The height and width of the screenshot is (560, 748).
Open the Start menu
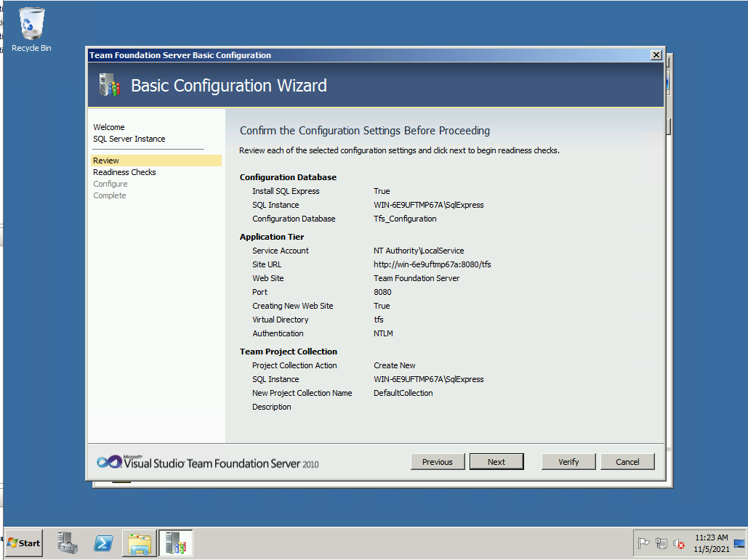pos(23,543)
